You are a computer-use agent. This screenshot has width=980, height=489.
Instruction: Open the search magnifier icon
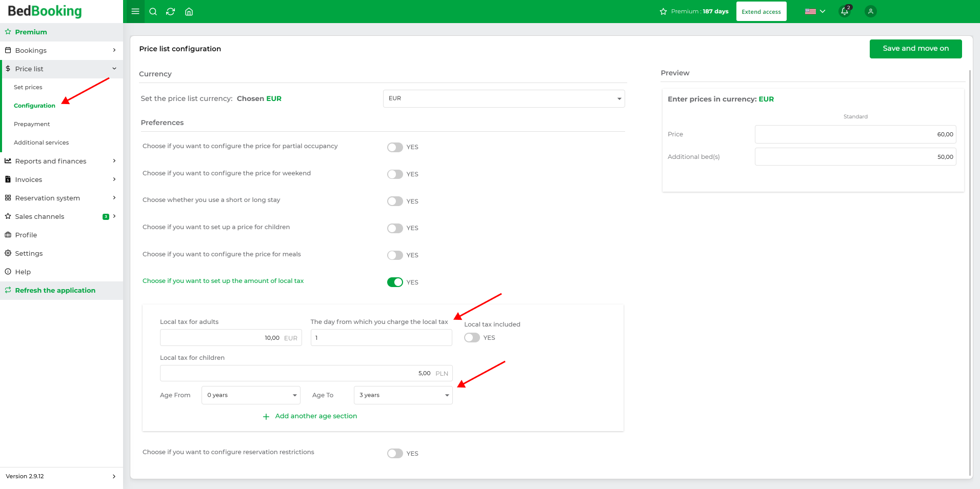(153, 11)
